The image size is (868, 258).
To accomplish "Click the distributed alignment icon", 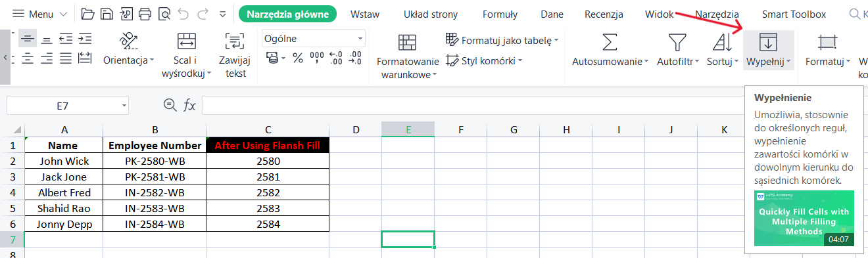I will tap(84, 58).
